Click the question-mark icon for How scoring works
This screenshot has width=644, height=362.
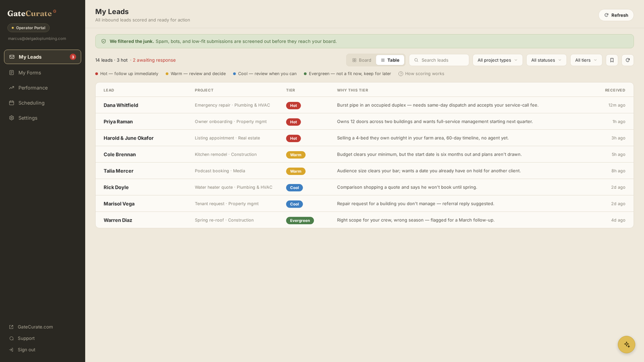[x=401, y=74]
